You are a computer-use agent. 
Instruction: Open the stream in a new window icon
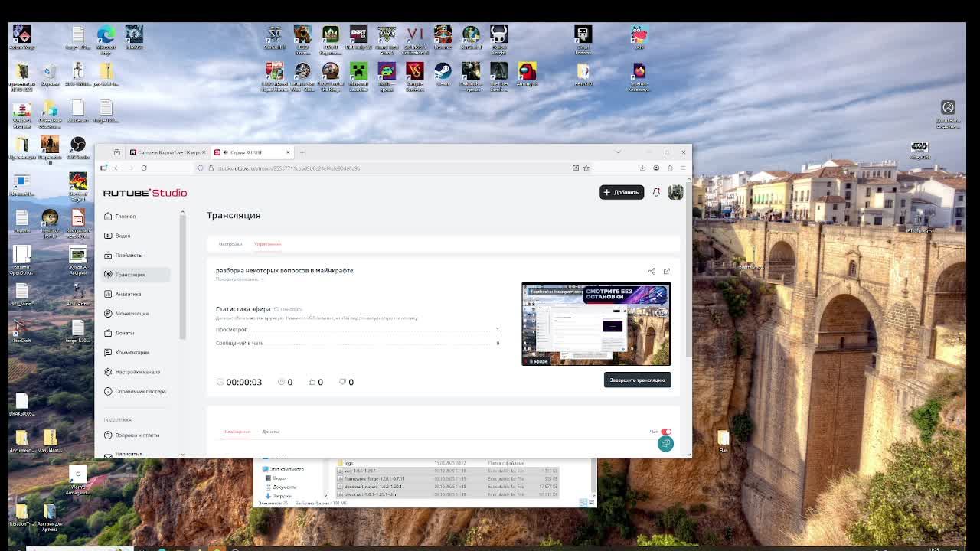[x=666, y=271]
